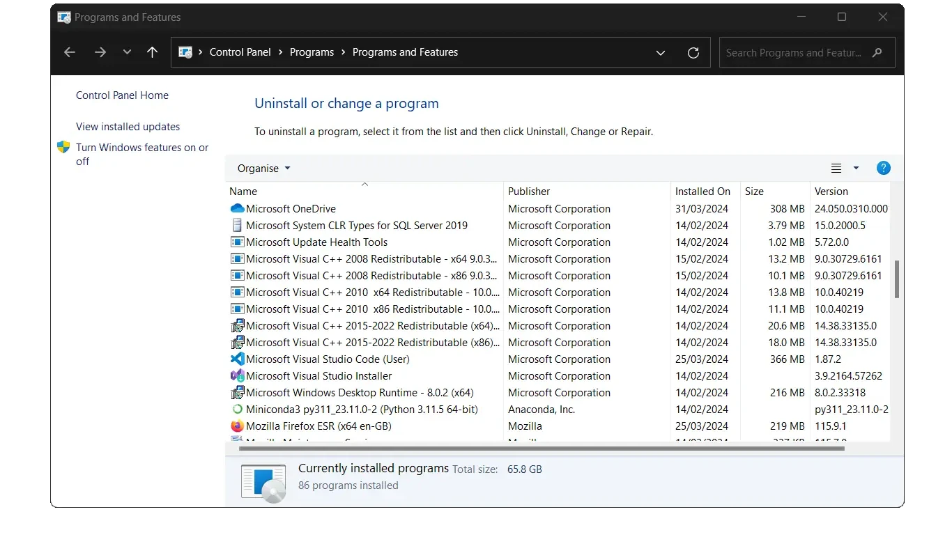Click the Visual Studio Code icon

point(237,359)
